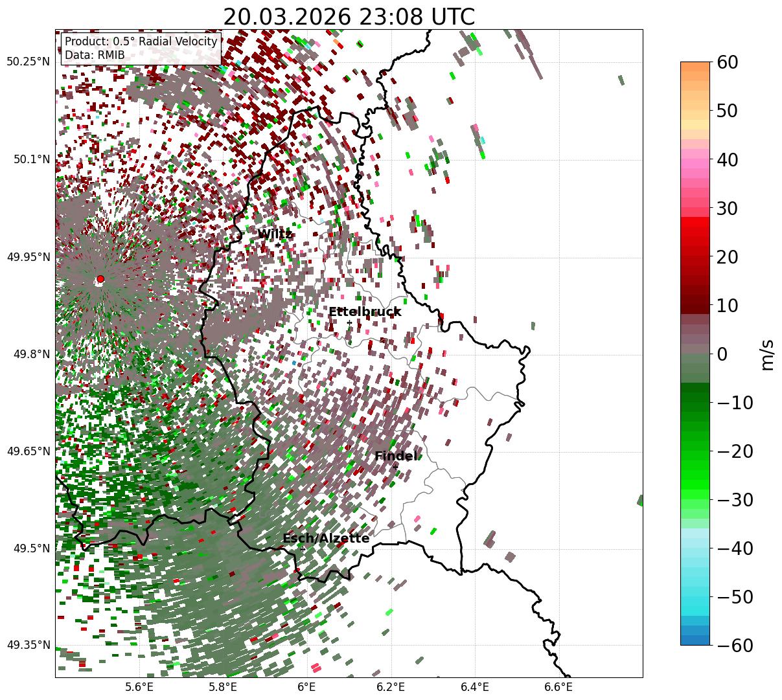Click the Findel station cross marker
Image resolution: width=782 pixels, height=700 pixels.
(395, 467)
